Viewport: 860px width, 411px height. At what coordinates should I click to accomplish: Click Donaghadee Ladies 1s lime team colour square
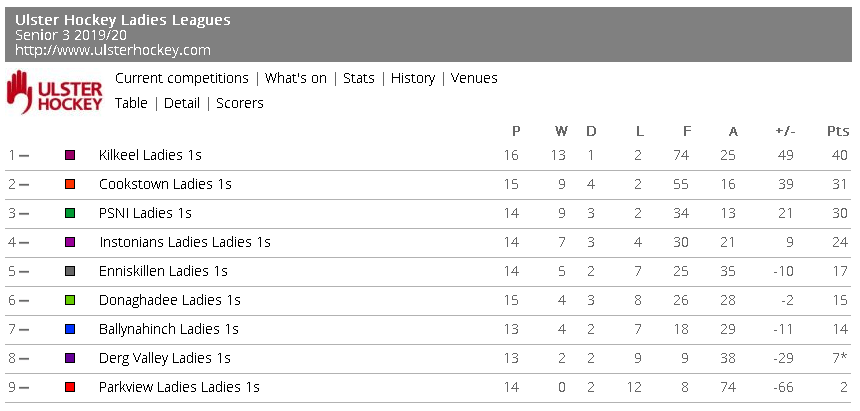coord(70,300)
